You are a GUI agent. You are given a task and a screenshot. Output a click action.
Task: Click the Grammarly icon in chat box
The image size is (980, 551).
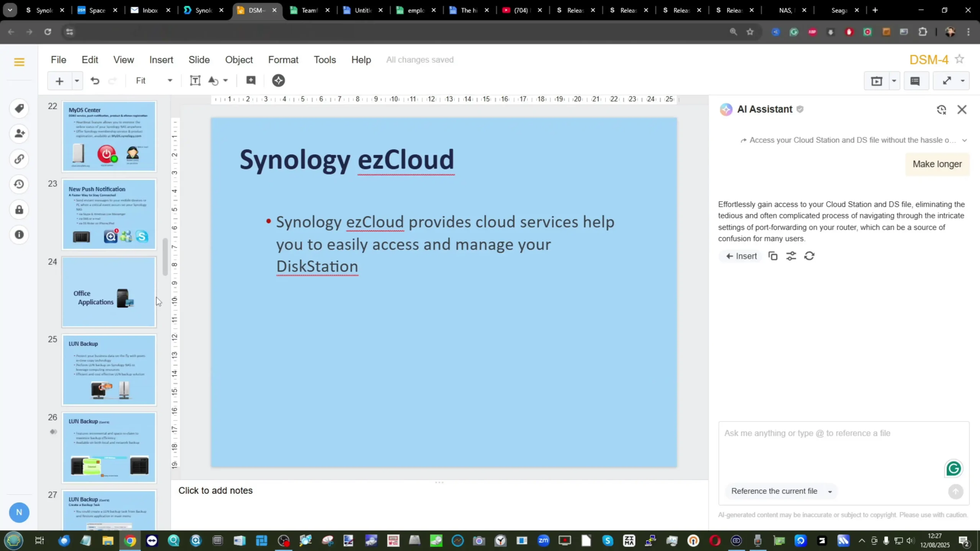tap(954, 468)
